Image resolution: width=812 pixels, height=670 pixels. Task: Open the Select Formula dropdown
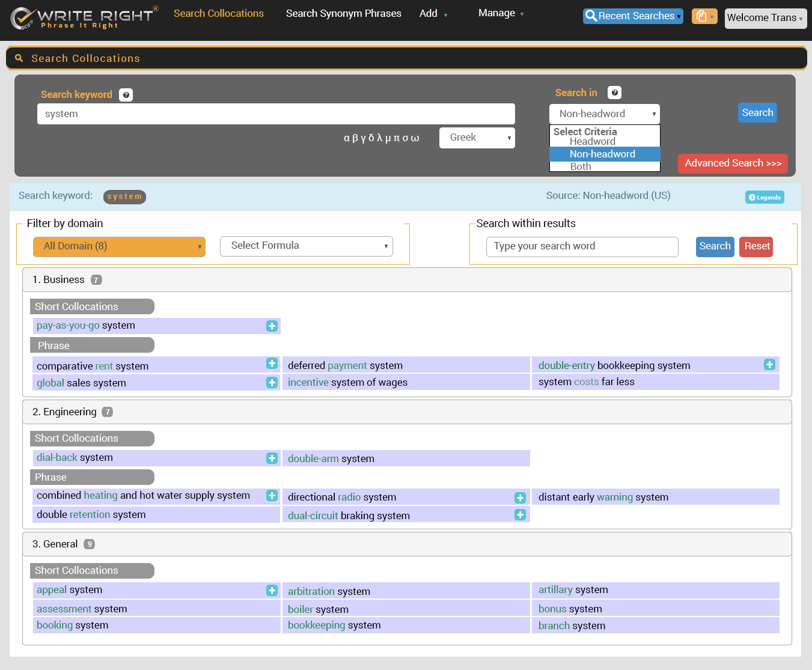tap(307, 246)
